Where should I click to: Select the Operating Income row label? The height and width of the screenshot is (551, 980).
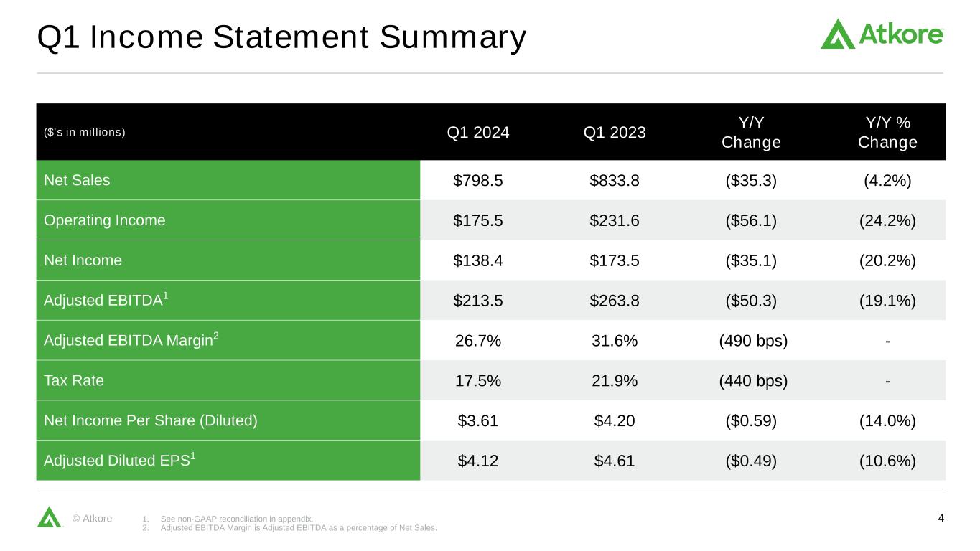104,220
